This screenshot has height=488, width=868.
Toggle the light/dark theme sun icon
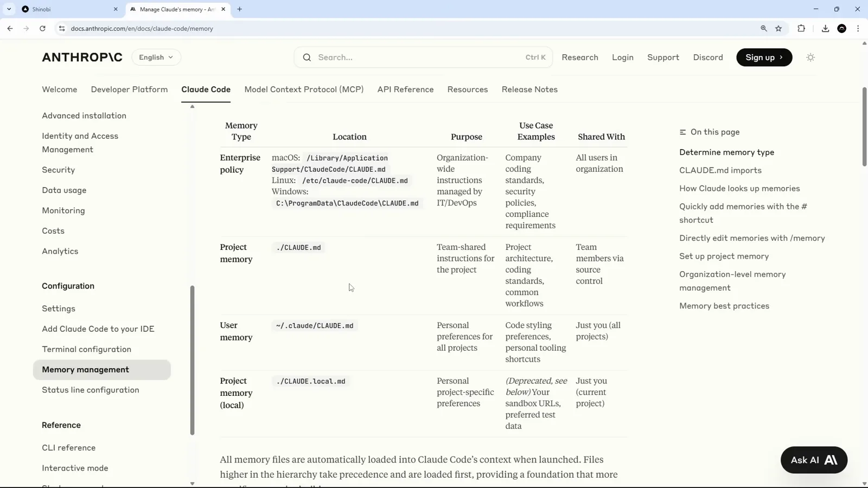(810, 57)
